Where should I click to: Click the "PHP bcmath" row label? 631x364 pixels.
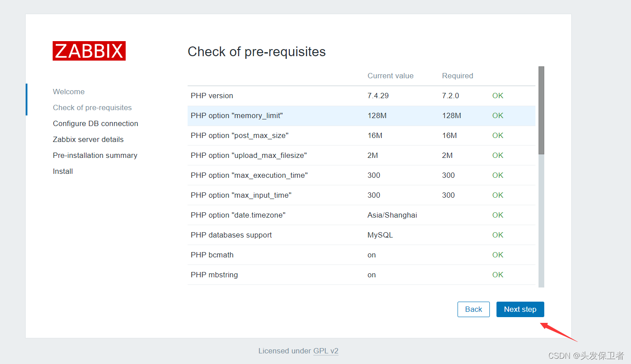pyautogui.click(x=212, y=255)
